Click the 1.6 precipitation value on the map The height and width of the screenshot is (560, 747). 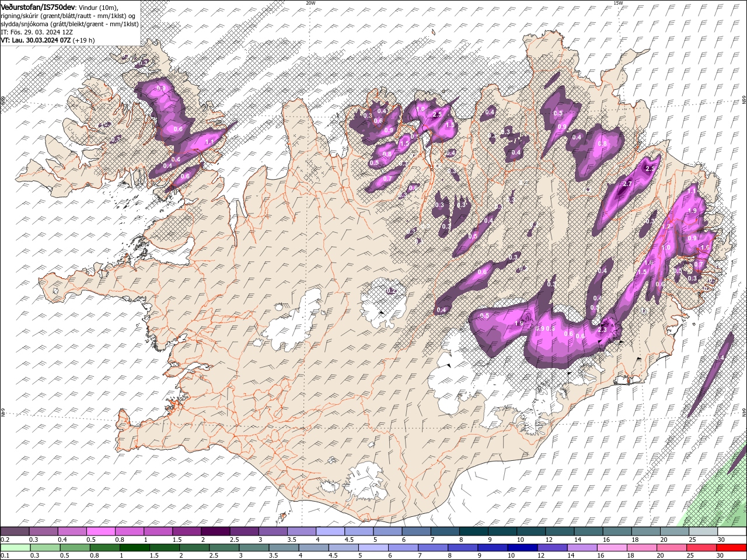[704, 248]
